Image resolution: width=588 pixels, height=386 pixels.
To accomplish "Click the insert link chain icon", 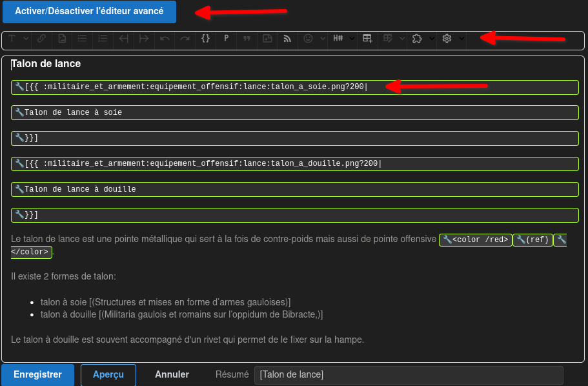I will 41,38.
